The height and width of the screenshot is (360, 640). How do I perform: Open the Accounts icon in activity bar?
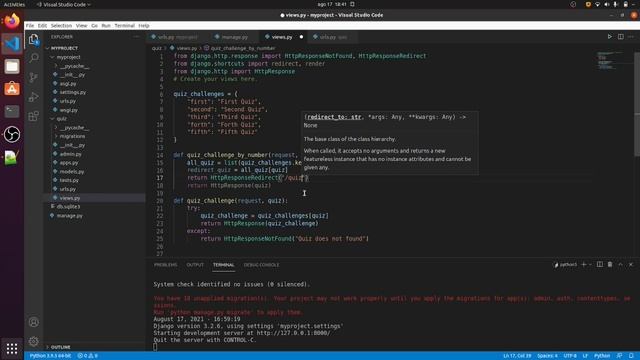33,322
